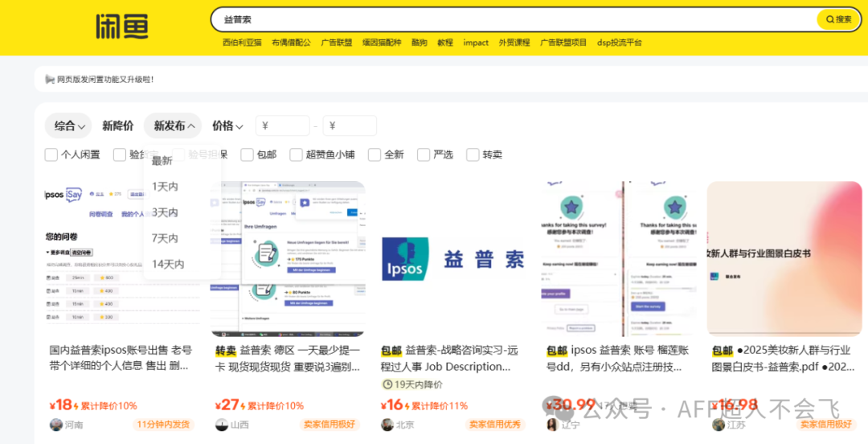Click suggested keyword 外贸课程
This screenshot has height=444, width=868.
click(x=514, y=43)
